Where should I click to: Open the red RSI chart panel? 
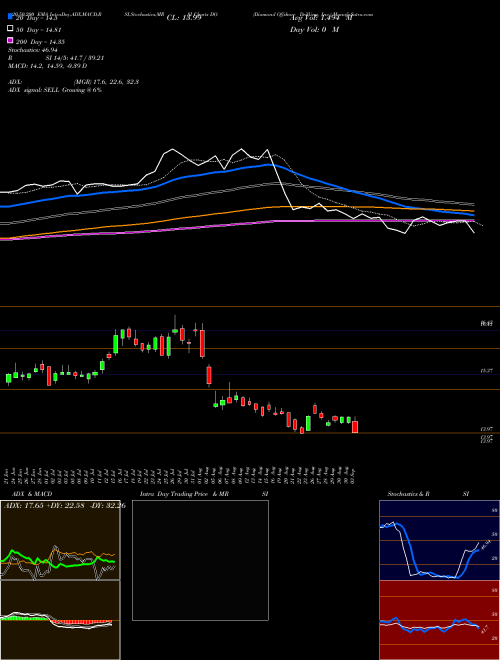[x=439, y=620]
